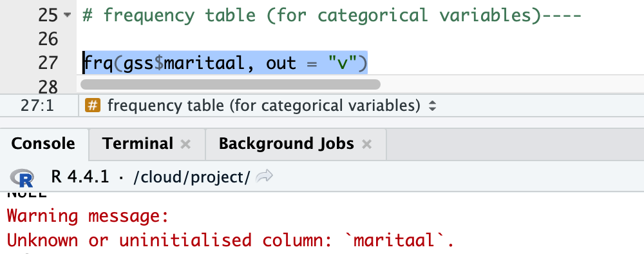Click the R 4.4.1 version label

point(80,177)
